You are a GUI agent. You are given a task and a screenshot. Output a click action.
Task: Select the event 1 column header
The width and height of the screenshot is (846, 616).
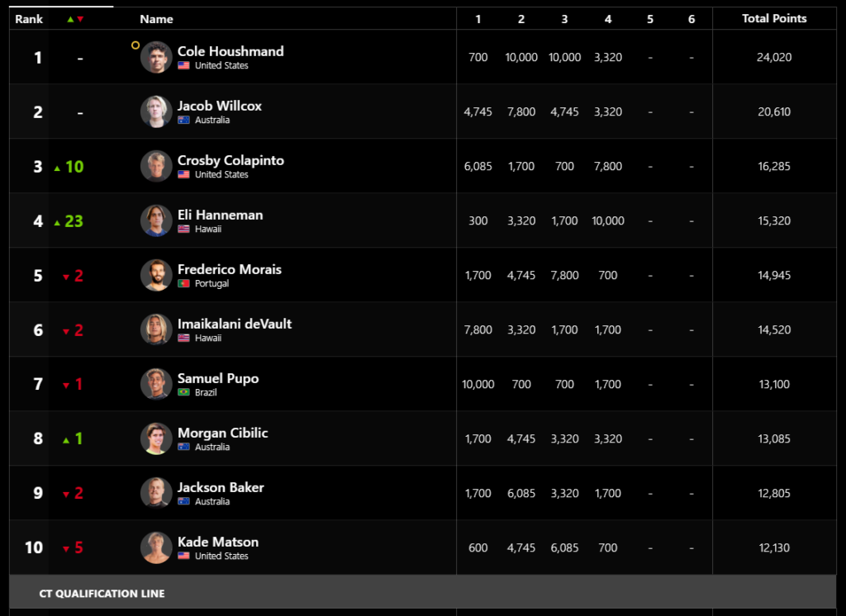pos(478,19)
